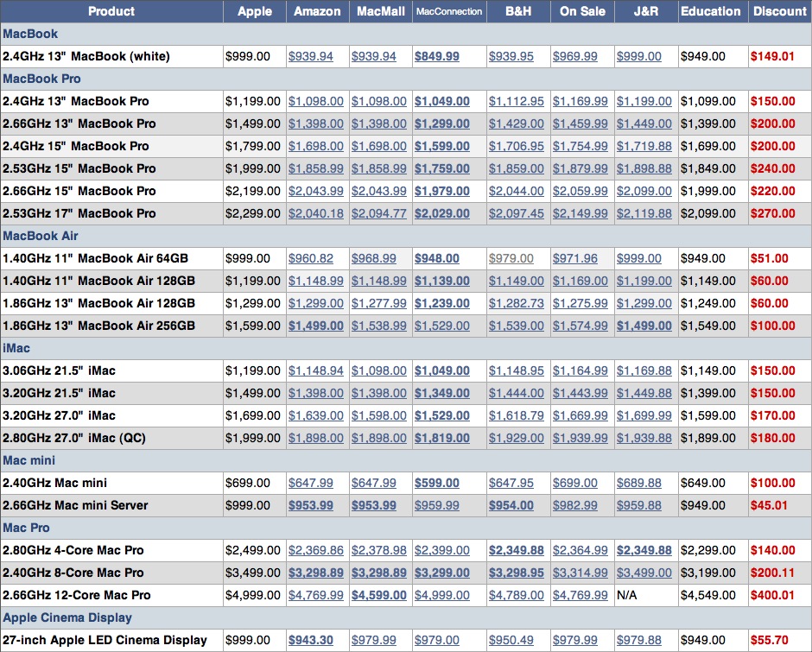Screen dimensions: 812x652
Task: Open Amazon $960.82 link for MacBook Air 64GB
Action: tap(311, 258)
